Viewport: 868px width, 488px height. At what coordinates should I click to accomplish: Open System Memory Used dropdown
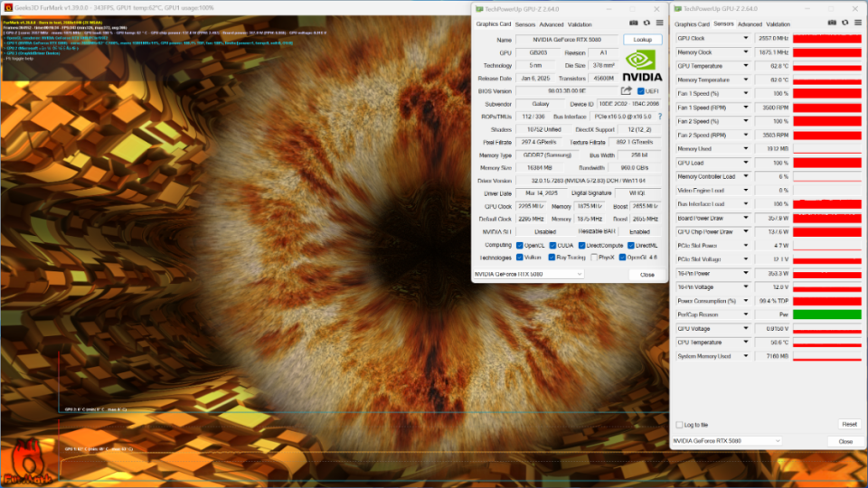746,356
